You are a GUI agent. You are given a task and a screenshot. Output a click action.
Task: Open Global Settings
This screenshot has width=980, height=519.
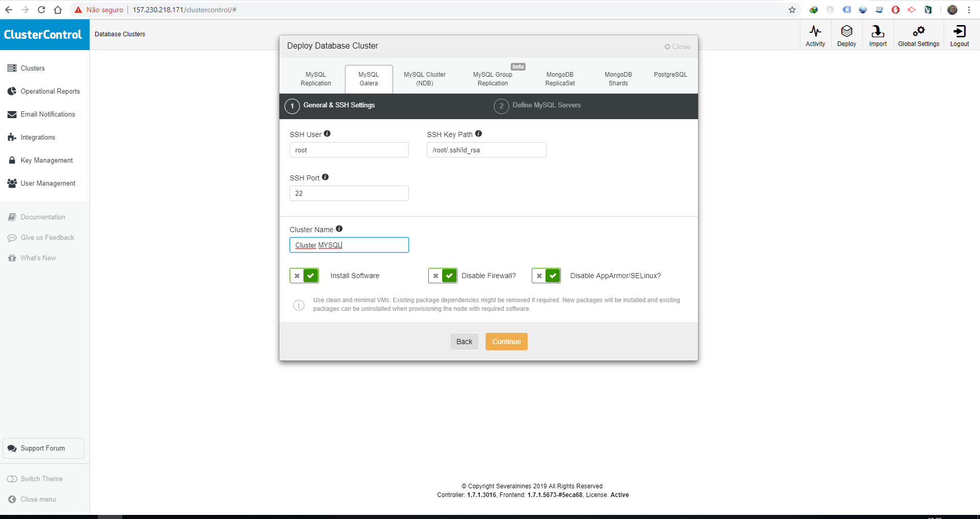coord(918,35)
